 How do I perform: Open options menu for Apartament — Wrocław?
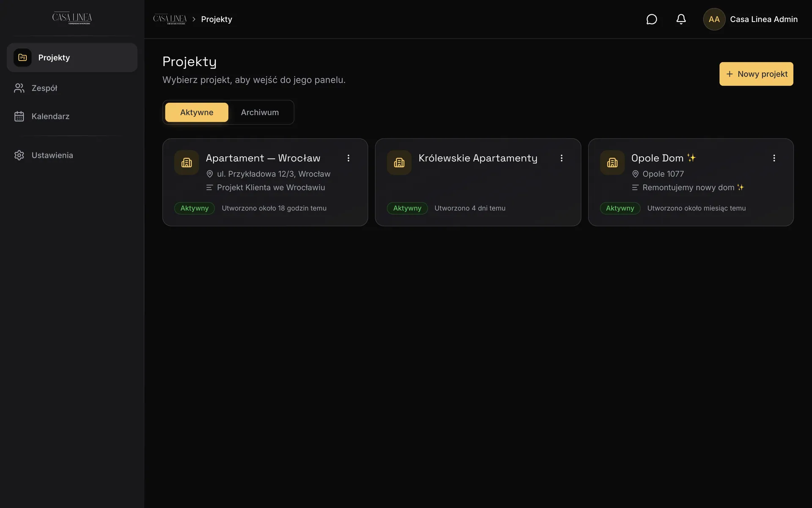348,158
